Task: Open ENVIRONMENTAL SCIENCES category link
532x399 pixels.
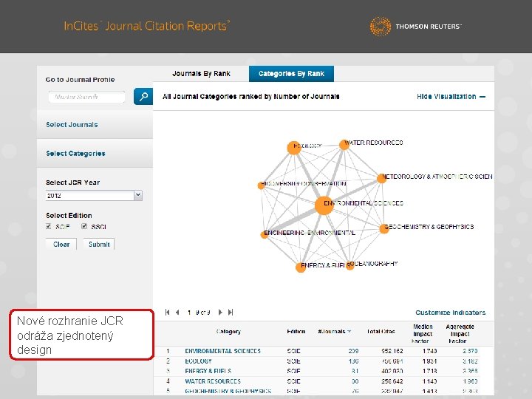Action: pyautogui.click(x=222, y=351)
